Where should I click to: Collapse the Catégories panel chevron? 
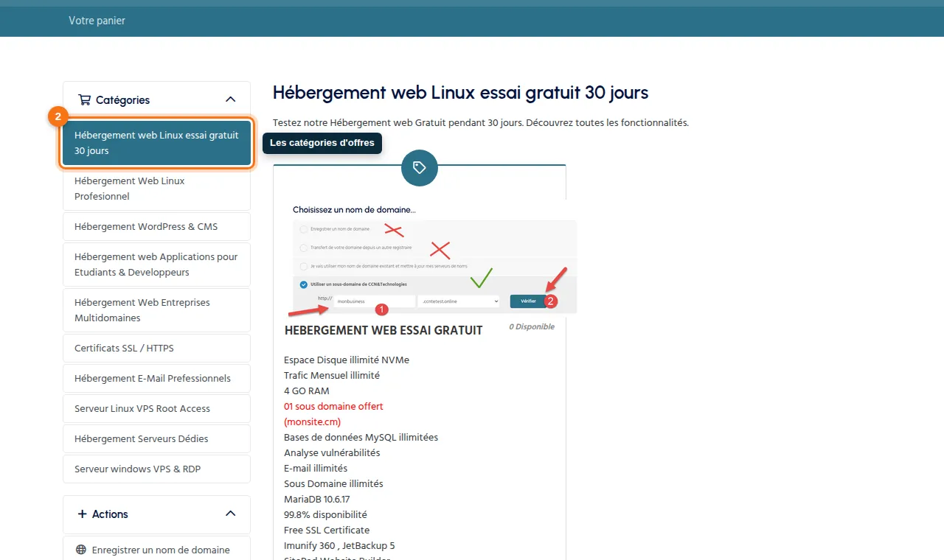click(x=230, y=99)
